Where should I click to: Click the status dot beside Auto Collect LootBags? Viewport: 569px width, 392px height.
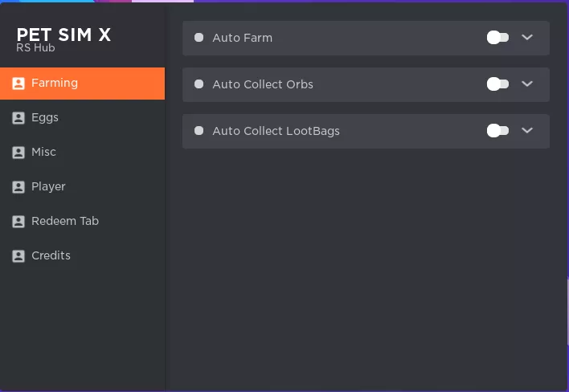click(199, 131)
